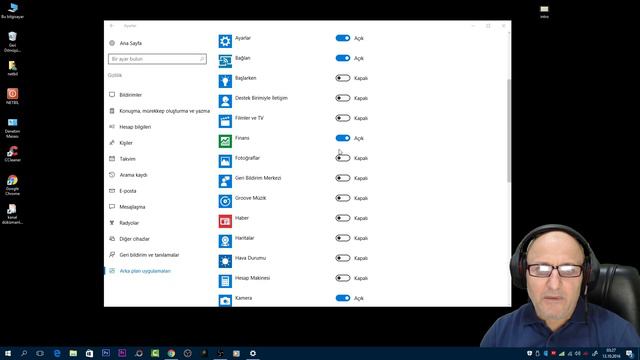Open the Store icon on taskbar

click(x=89, y=353)
